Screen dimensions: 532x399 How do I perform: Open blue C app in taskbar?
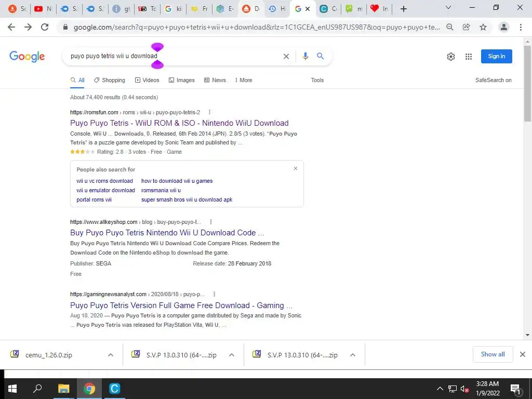(x=115, y=389)
